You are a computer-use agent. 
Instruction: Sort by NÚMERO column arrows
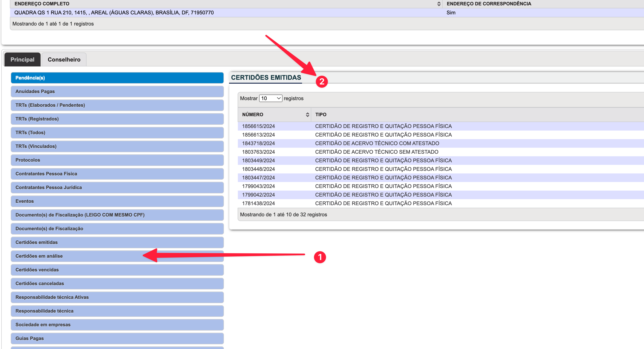[307, 115]
